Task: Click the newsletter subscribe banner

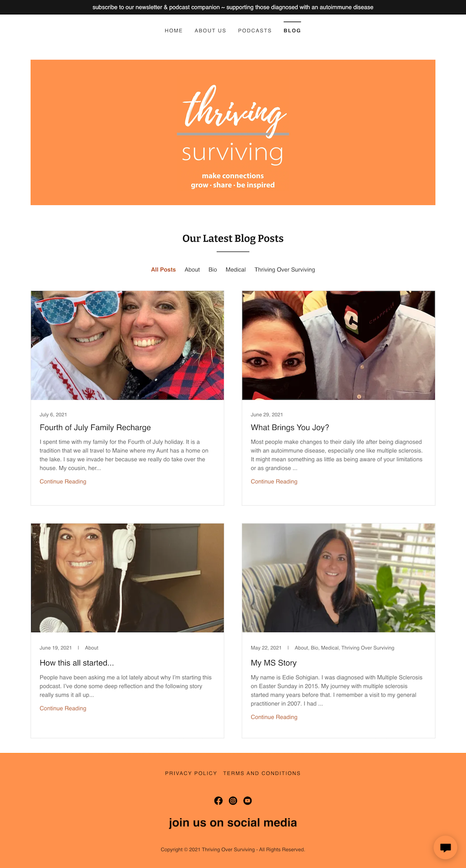Action: [x=233, y=7]
